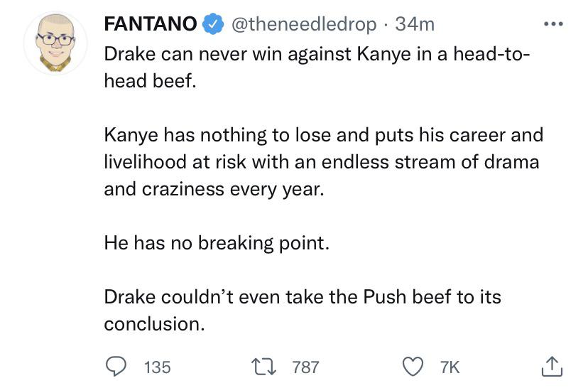This screenshot has height=388, width=588.
Task: Click the sentence starting 'Drake can never win'
Action: 316,54
